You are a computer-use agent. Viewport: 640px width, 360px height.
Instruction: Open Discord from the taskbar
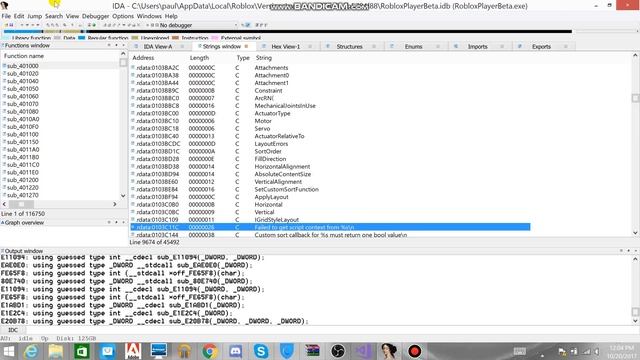[236, 351]
